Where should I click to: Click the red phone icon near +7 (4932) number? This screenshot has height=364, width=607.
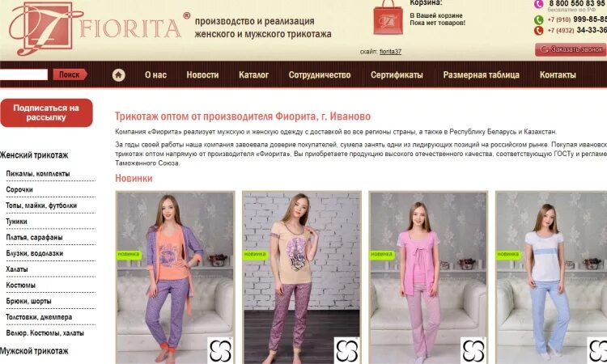pyautogui.click(x=538, y=30)
